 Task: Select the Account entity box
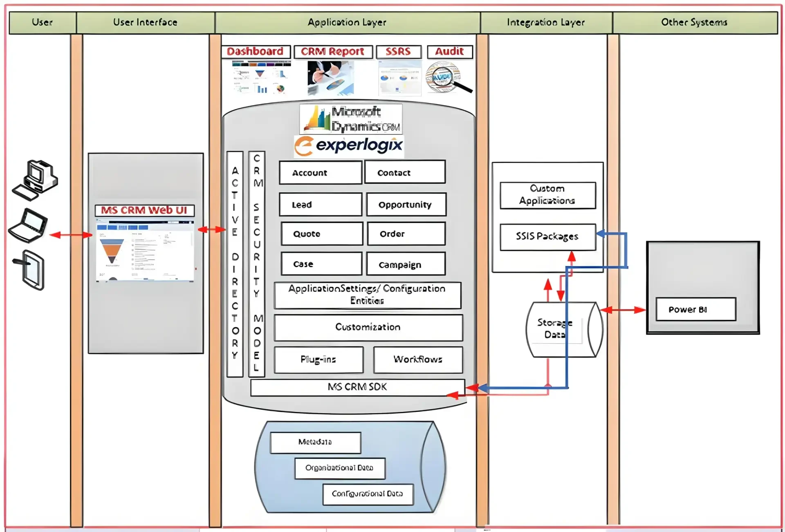click(321, 172)
